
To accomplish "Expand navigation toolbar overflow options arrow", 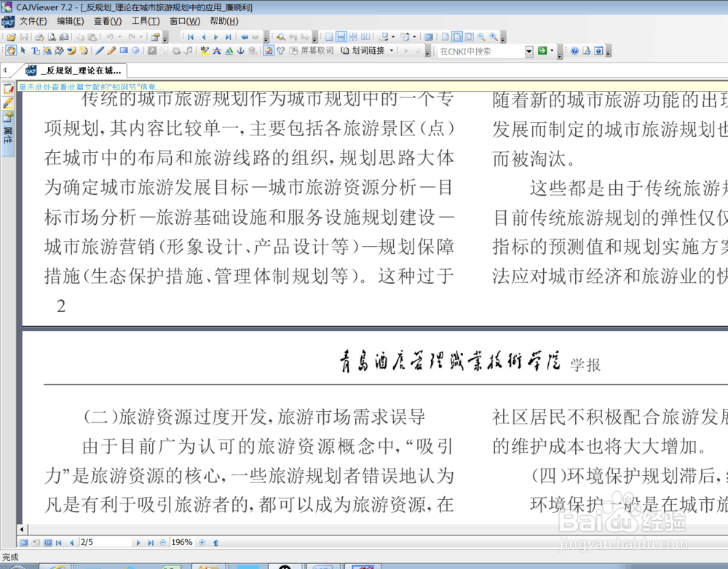I will [x=266, y=38].
